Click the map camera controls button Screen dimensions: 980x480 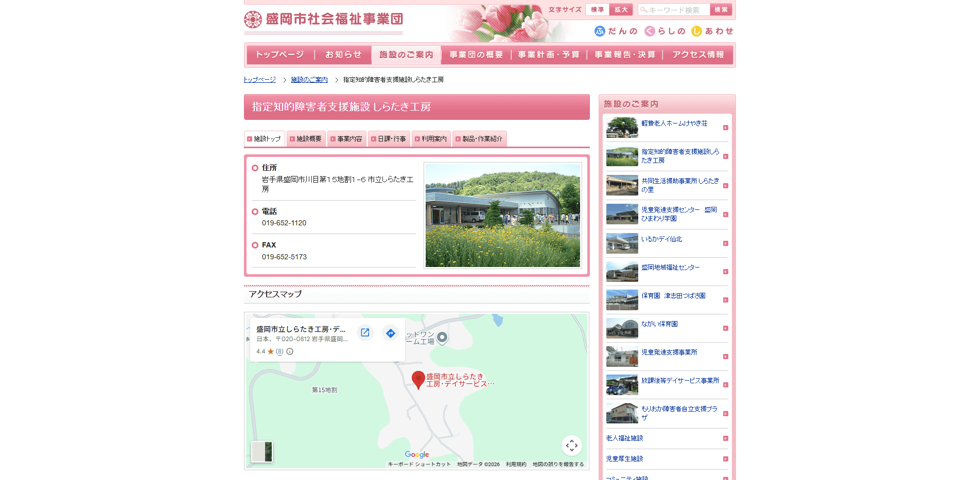pyautogui.click(x=572, y=446)
